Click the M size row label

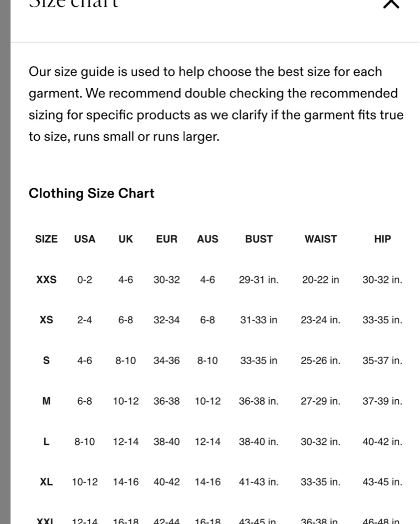click(47, 401)
